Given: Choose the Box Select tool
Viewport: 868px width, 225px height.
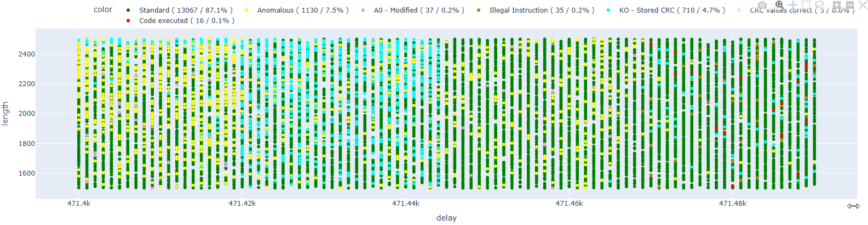Looking at the screenshot, I should pyautogui.click(x=806, y=5).
